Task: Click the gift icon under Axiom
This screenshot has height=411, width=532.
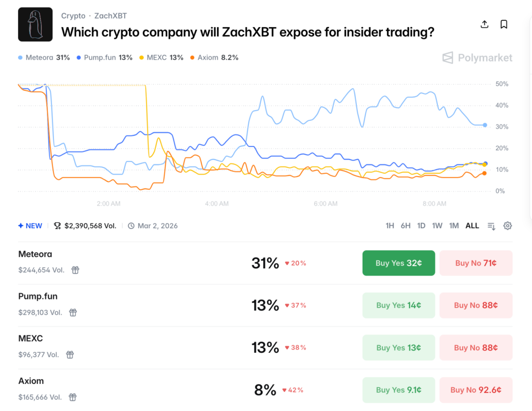Action: 73,397
